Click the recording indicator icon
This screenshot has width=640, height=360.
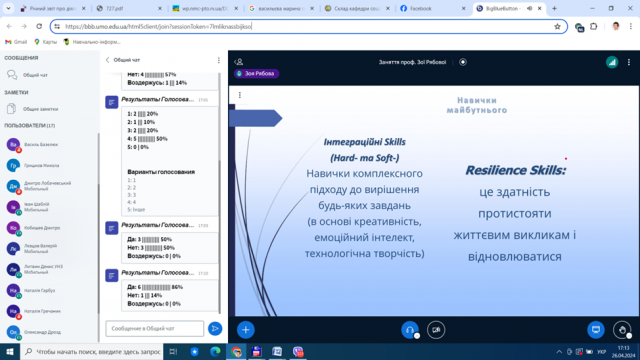click(x=463, y=62)
